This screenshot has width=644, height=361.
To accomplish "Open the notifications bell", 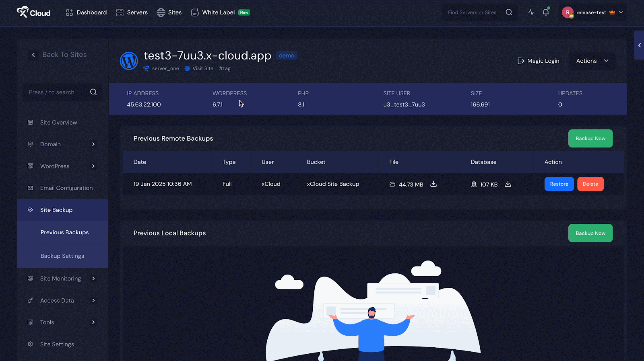I will point(546,12).
